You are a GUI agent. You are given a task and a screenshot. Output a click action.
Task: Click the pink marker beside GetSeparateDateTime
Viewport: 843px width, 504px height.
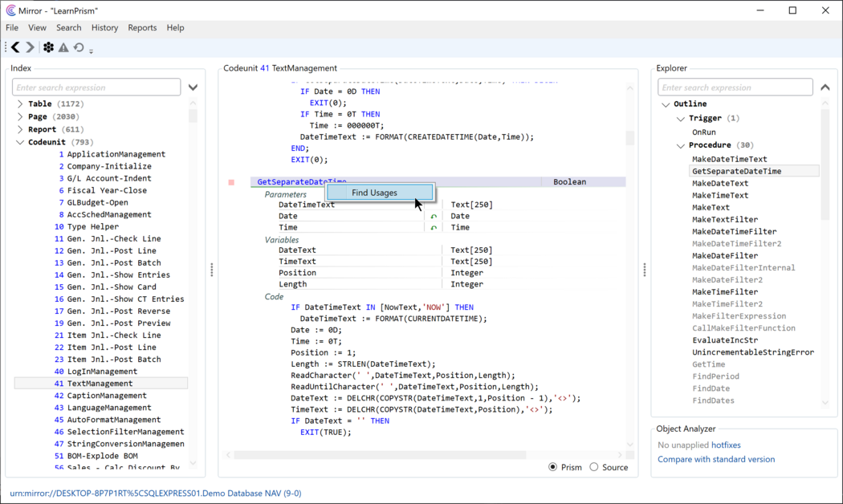coord(231,182)
